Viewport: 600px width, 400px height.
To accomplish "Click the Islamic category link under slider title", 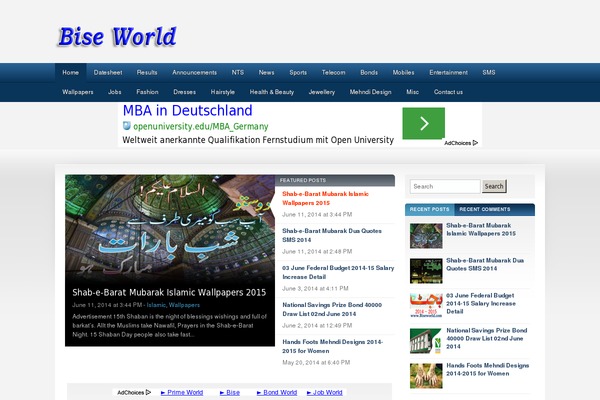I will click(156, 305).
